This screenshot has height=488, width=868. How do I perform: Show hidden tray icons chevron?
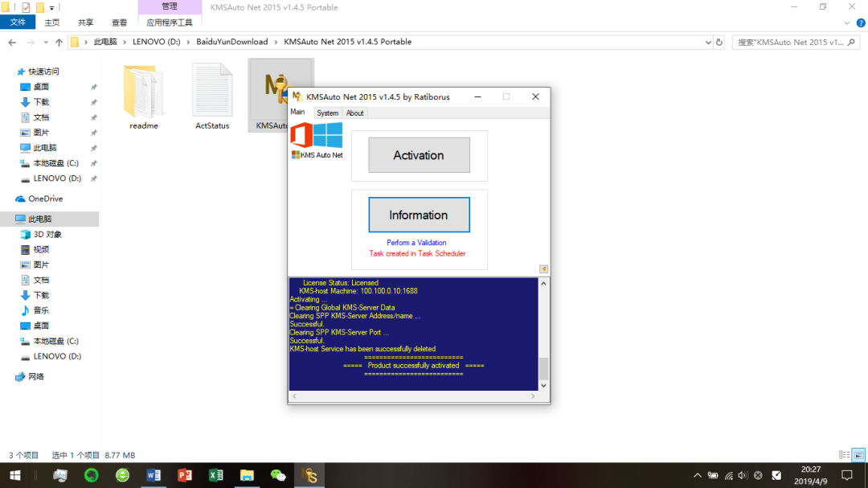pos(698,475)
